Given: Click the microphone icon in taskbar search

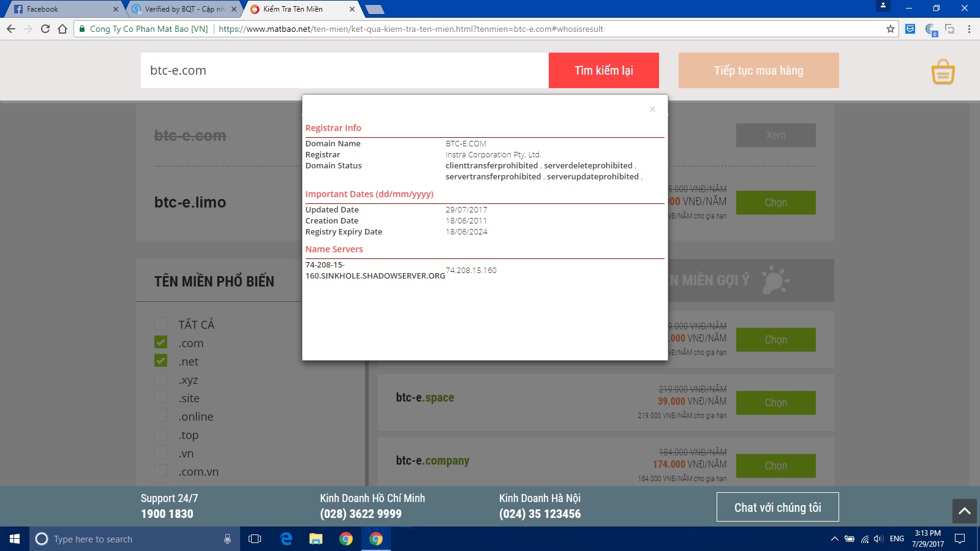Looking at the screenshot, I should [227, 539].
